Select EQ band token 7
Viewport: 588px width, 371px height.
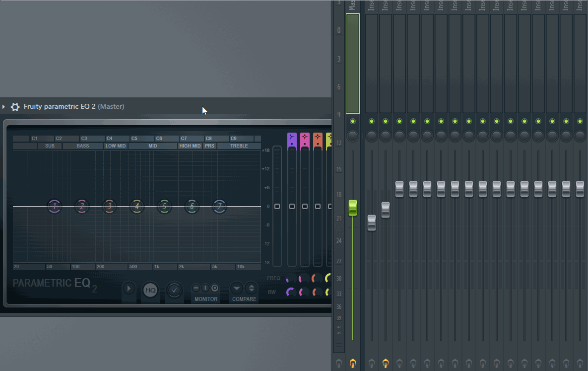coord(219,206)
